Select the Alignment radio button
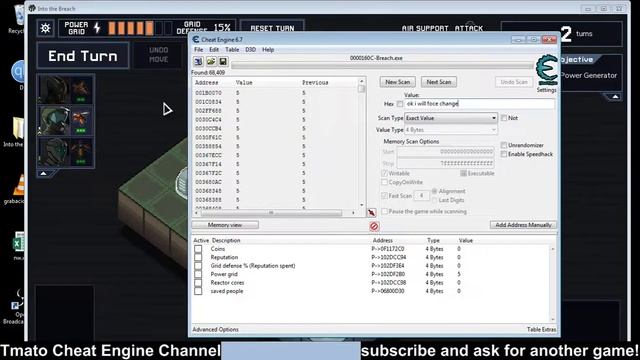 (x=434, y=191)
